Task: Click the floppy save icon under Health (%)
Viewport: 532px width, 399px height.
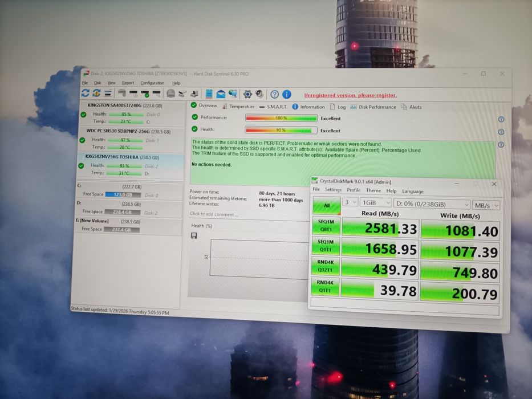Action: (194, 235)
